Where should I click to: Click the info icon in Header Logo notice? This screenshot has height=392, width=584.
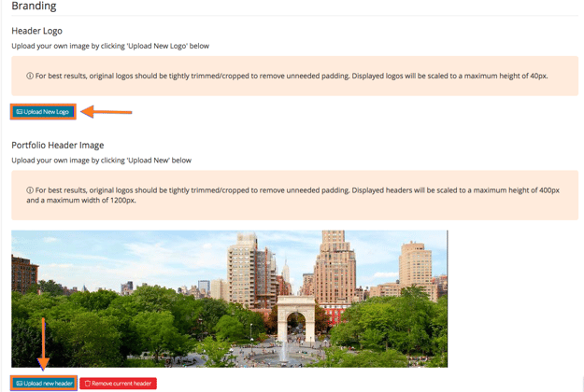pos(30,76)
